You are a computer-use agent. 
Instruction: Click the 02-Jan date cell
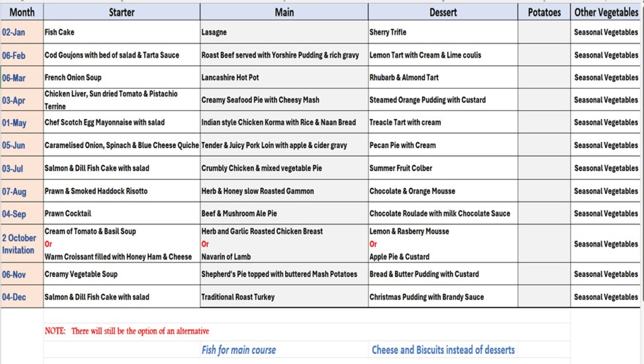coord(14,32)
